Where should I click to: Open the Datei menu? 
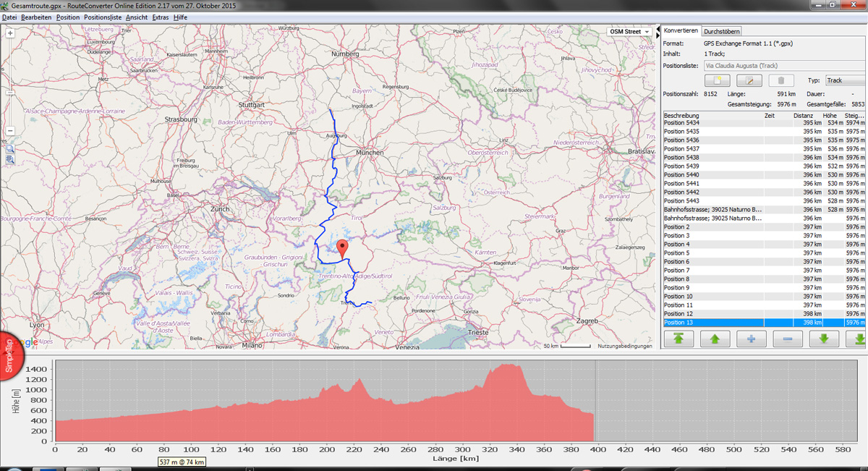click(x=9, y=16)
